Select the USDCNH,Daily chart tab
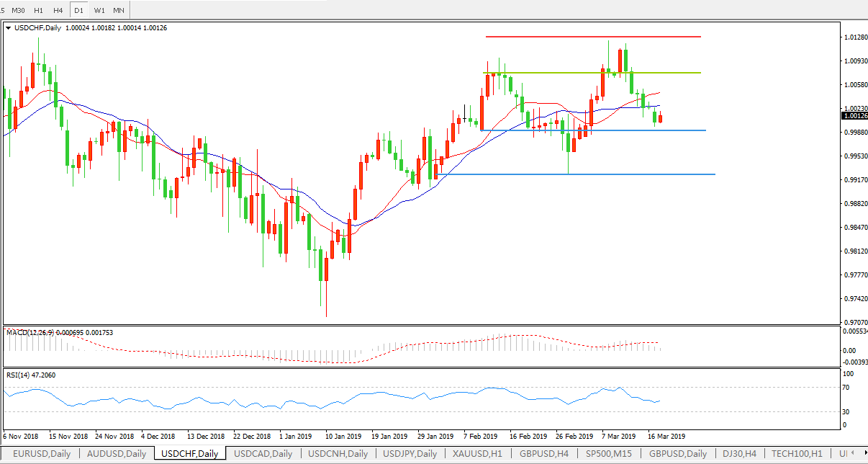Viewport: 868px width, 464px height. 338,454
